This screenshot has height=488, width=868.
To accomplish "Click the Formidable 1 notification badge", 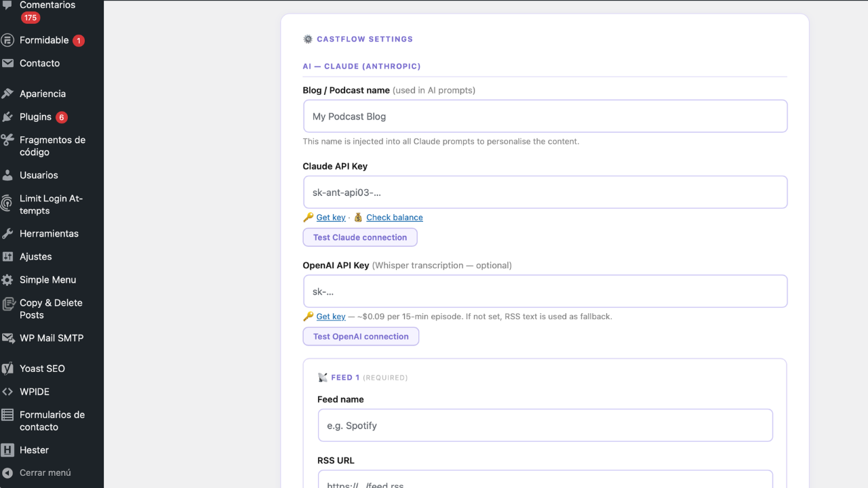I will click(79, 41).
